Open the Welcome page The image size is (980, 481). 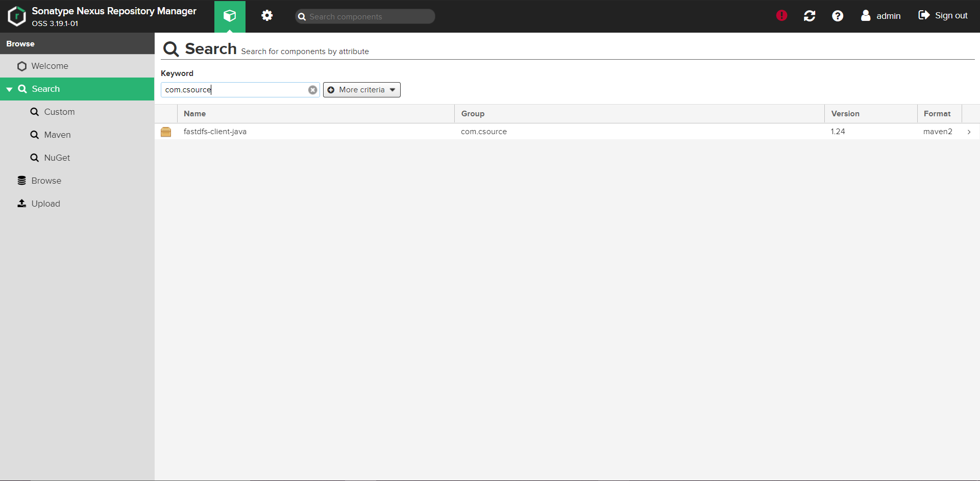77,66
